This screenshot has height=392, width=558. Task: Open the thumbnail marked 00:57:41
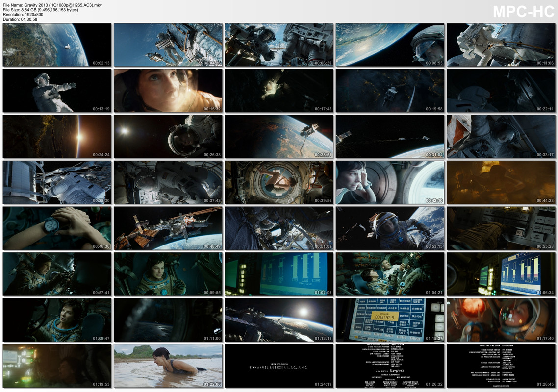tap(57, 274)
